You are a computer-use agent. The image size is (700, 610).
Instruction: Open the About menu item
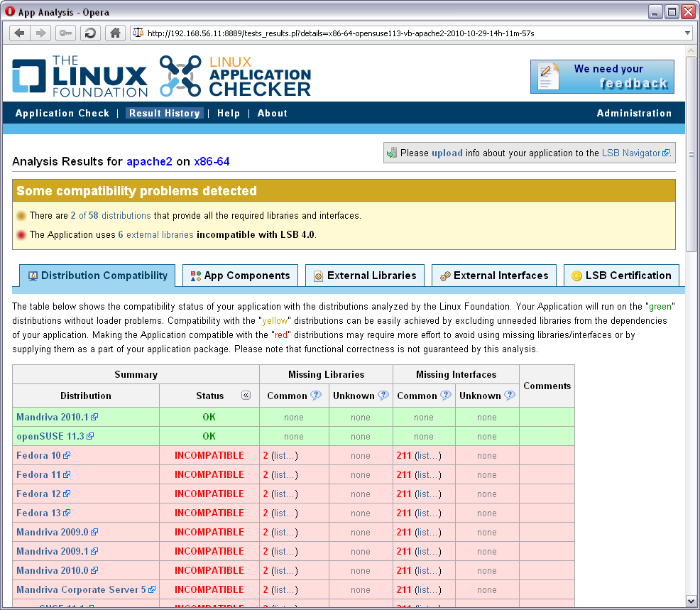coord(273,114)
